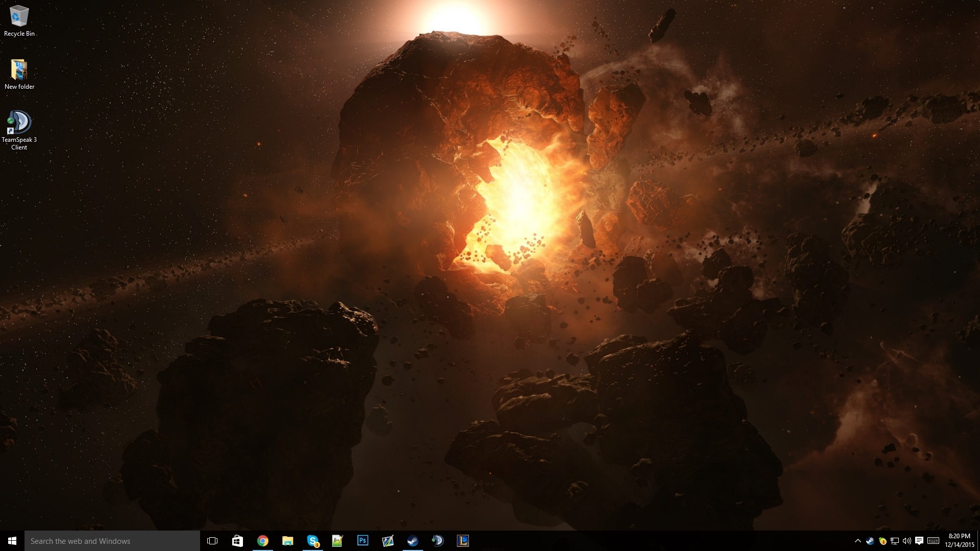Launch Photoshop from the taskbar

pos(362,541)
